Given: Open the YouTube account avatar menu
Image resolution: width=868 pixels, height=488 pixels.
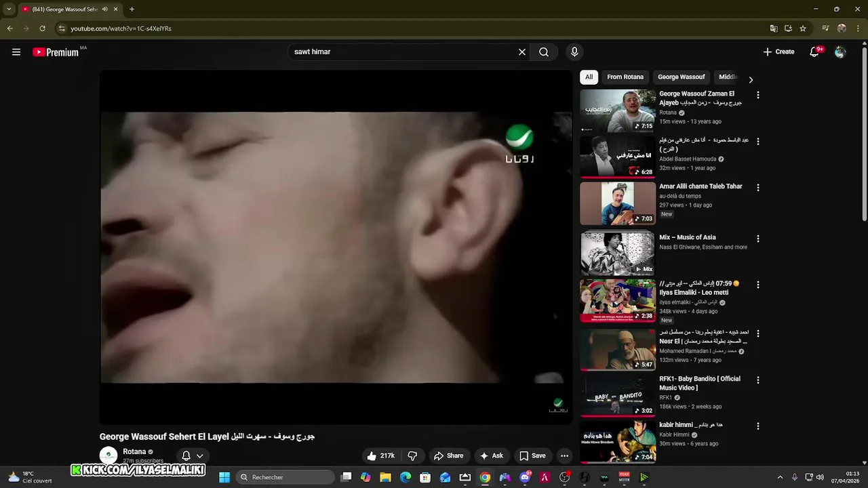Looking at the screenshot, I should pos(840,52).
